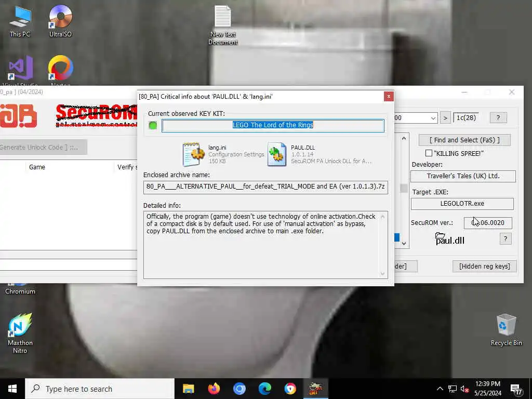This screenshot has height=399, width=532.
Task: Click the "SecuROM PA Unlock DLL" description text
Action: [331, 161]
